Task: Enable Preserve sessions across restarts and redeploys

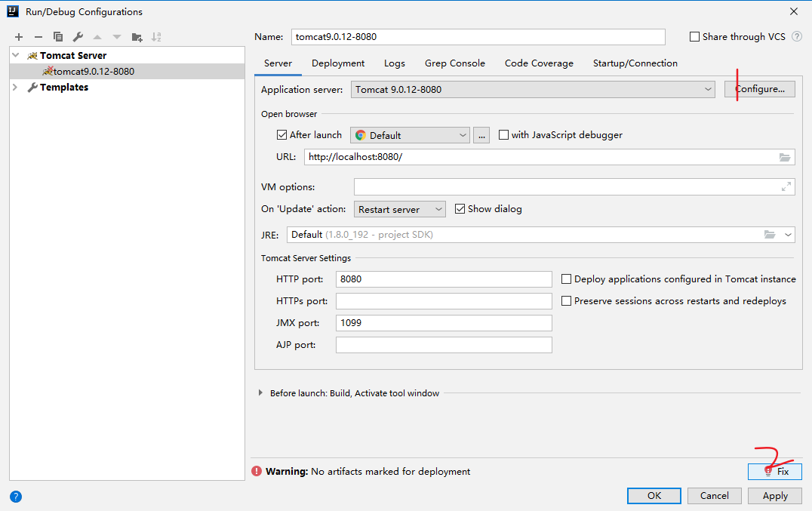Action: [567, 301]
